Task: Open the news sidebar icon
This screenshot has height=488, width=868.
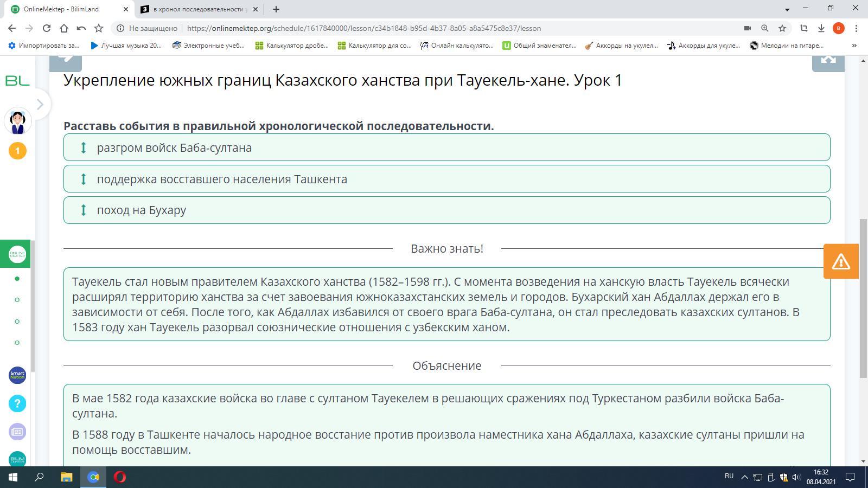Action: (x=17, y=432)
